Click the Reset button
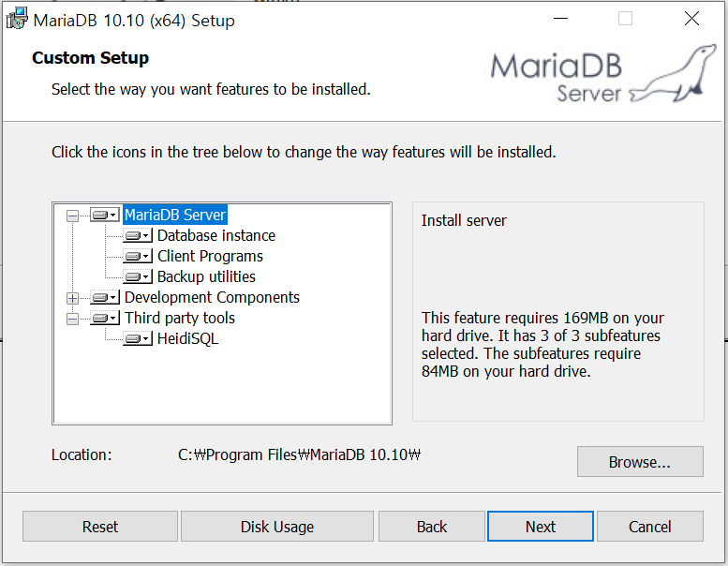 (x=100, y=527)
